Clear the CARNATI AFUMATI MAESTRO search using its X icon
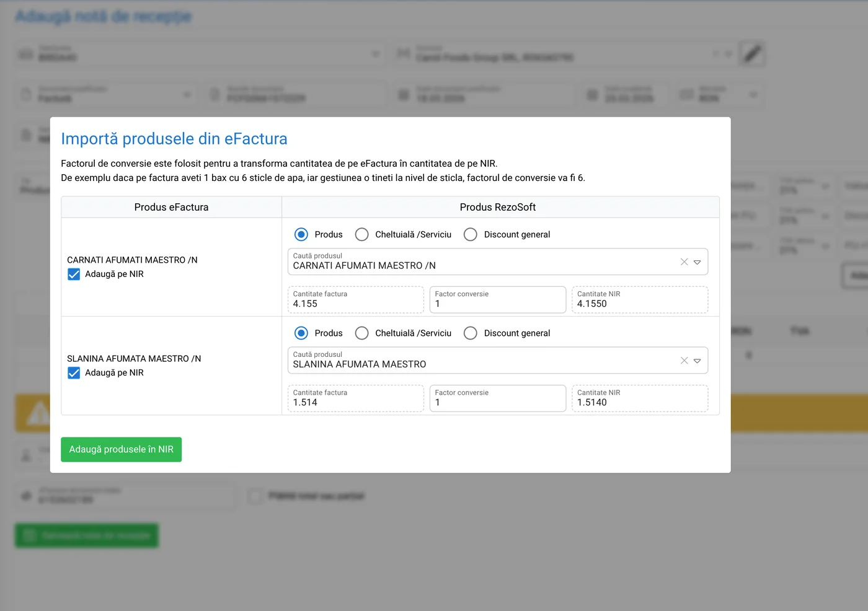This screenshot has width=868, height=611. 684,262
